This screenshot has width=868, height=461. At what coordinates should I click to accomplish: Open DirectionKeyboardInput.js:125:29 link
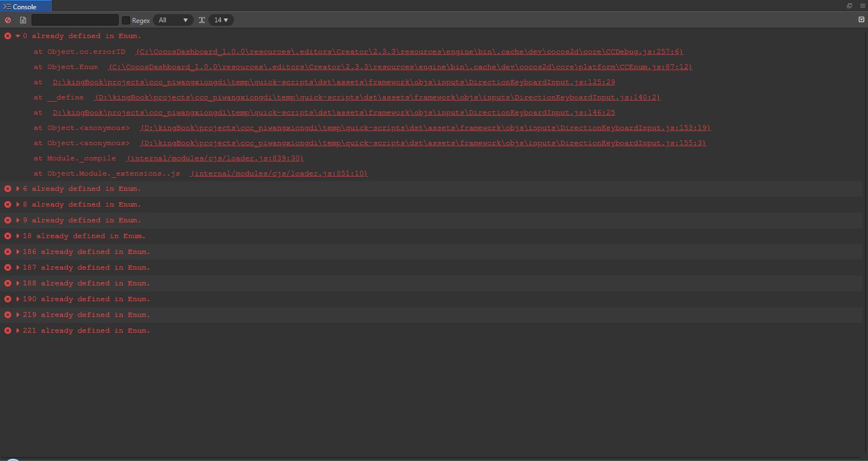(x=334, y=82)
